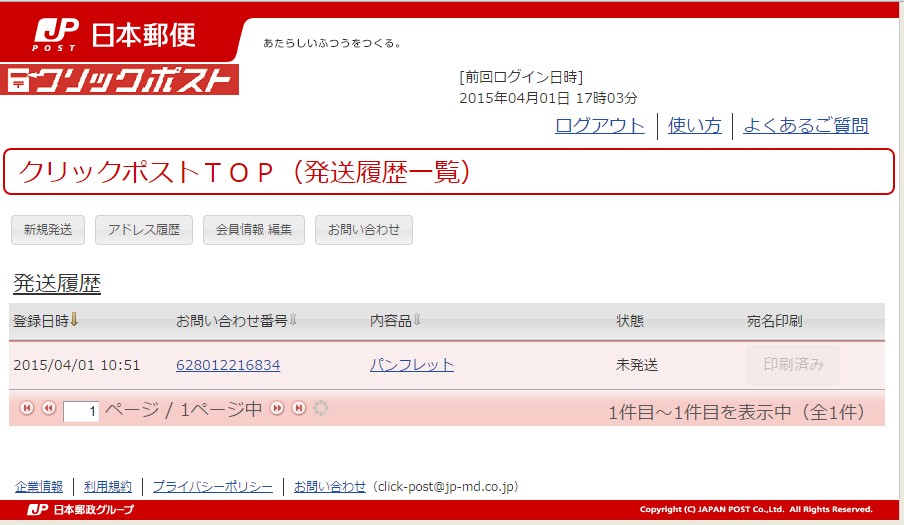904x525 pixels.
Task: Open the 企業情報 footer link
Action: point(39,487)
